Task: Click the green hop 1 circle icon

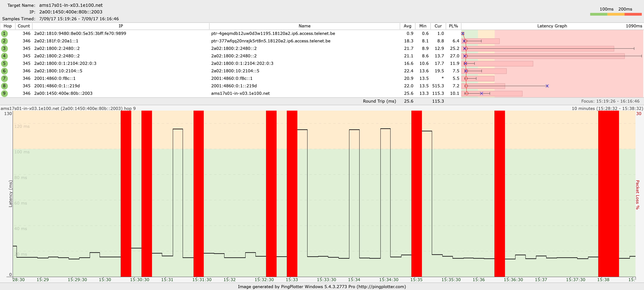Action: pyautogui.click(x=4, y=34)
